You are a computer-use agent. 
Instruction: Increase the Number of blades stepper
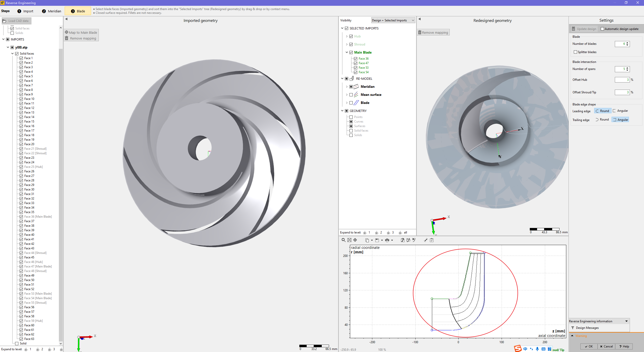click(627, 43)
